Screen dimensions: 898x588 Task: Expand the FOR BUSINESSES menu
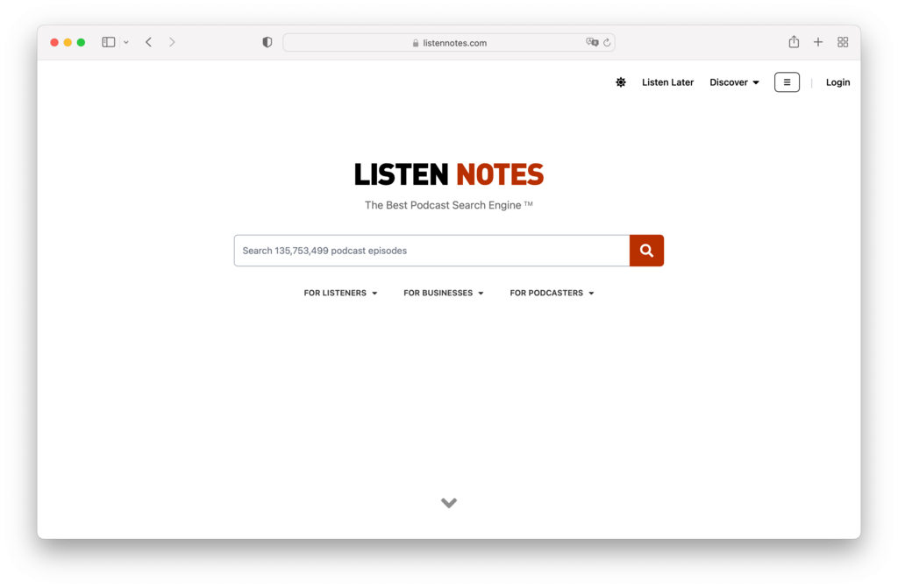click(444, 293)
